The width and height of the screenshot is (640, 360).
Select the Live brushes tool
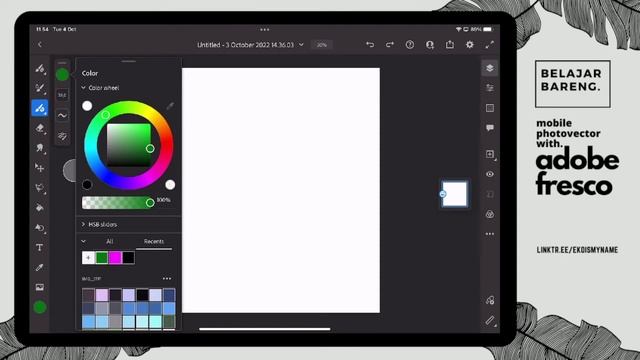tap(40, 88)
